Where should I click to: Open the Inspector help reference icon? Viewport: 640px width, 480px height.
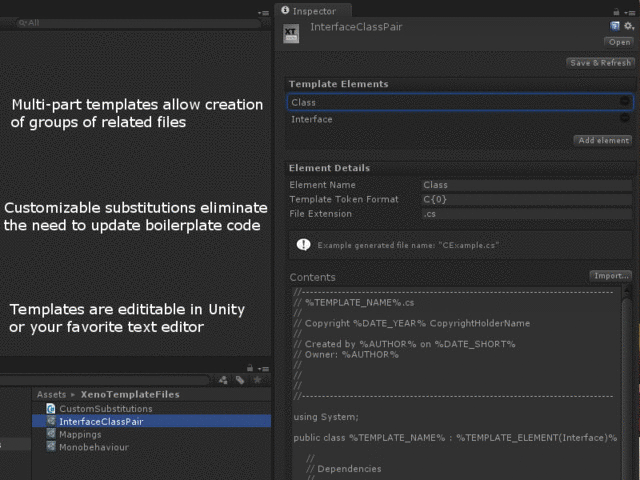(614, 25)
